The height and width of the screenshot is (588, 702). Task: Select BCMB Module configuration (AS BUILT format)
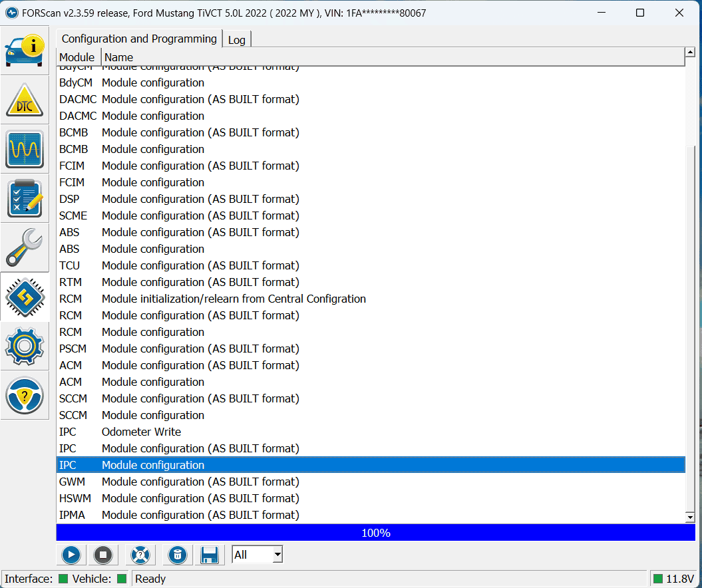[x=371, y=132]
